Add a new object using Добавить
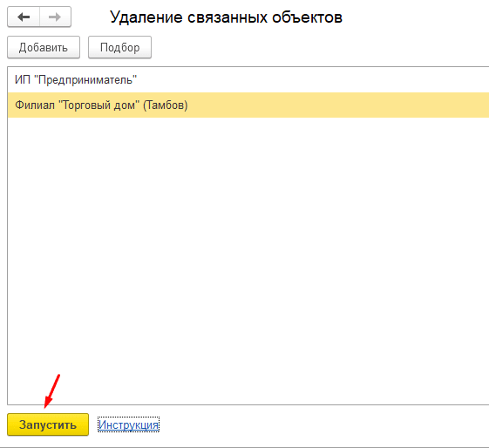 (x=44, y=47)
